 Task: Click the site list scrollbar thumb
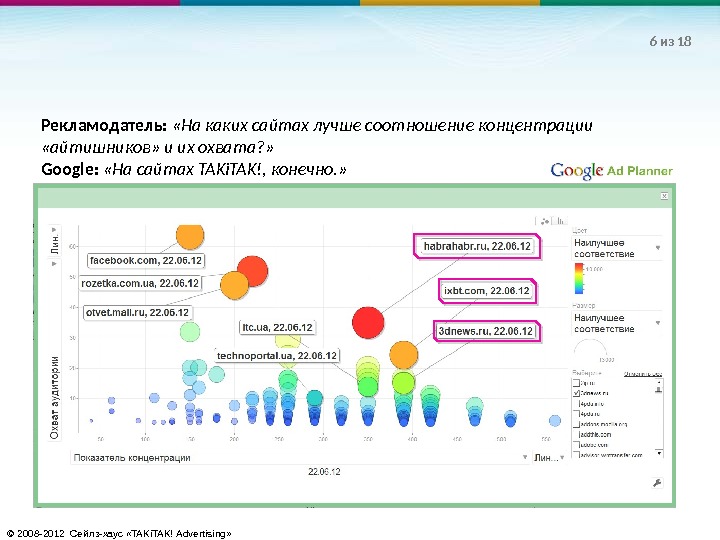pos(659,390)
